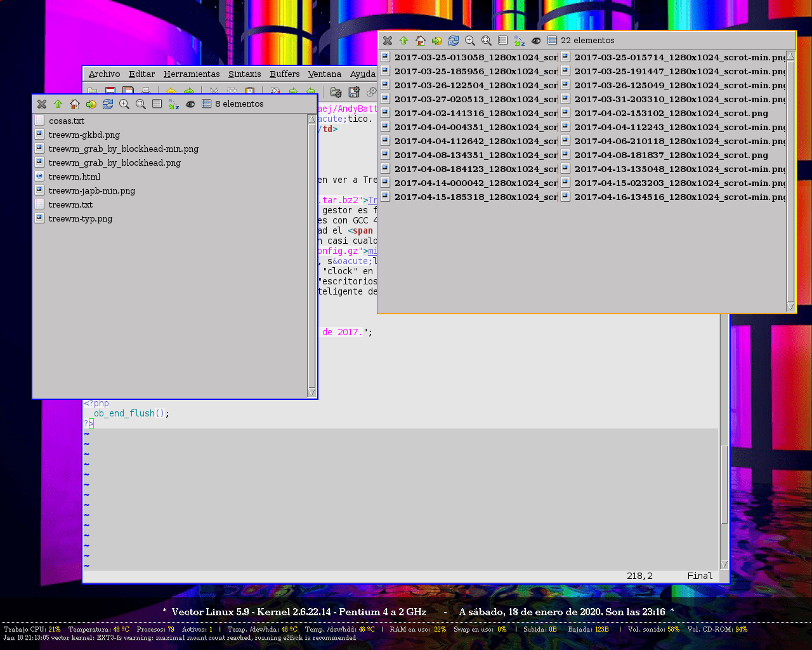Go to parent directory in 8 elementos window
812x650 pixels.
pyautogui.click(x=58, y=104)
